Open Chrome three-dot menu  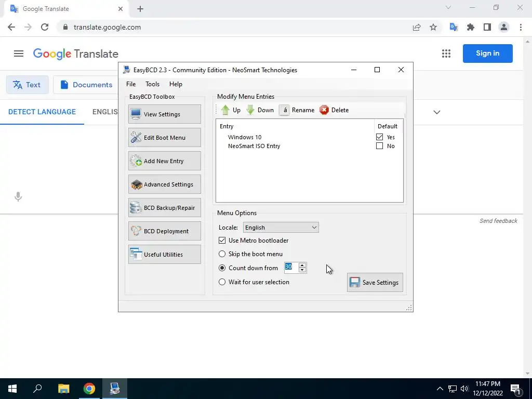[x=521, y=27]
